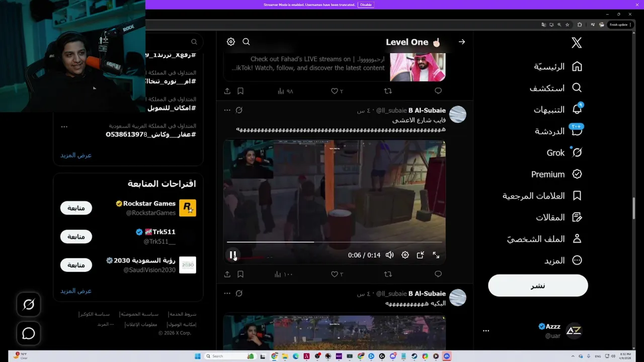
Task: Open floating messages chat button
Action: [29, 333]
